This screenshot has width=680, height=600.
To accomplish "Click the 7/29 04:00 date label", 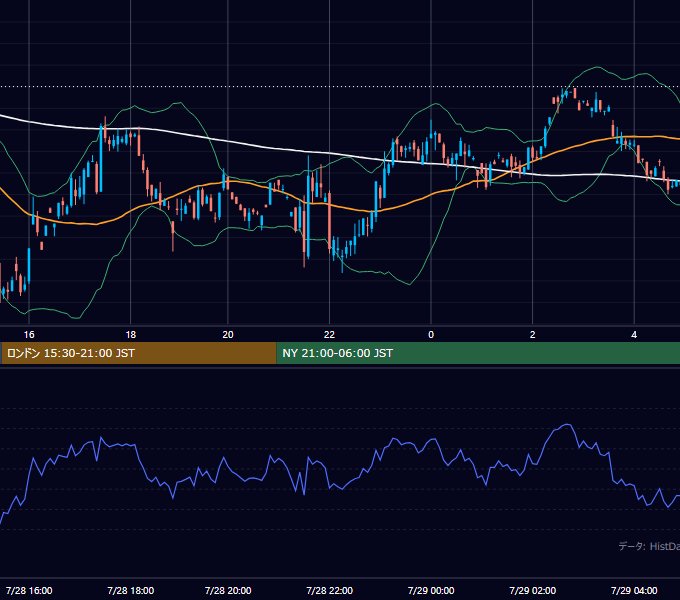I will [634, 590].
